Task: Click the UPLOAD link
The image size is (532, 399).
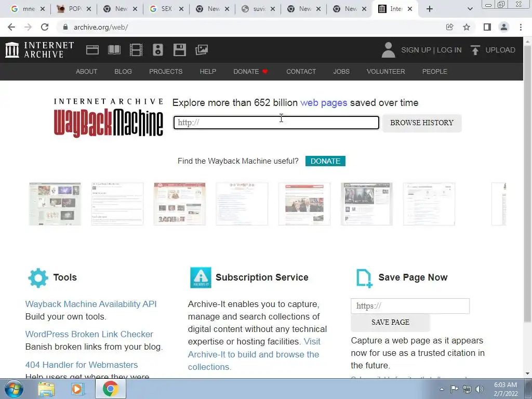Action: 500,50
